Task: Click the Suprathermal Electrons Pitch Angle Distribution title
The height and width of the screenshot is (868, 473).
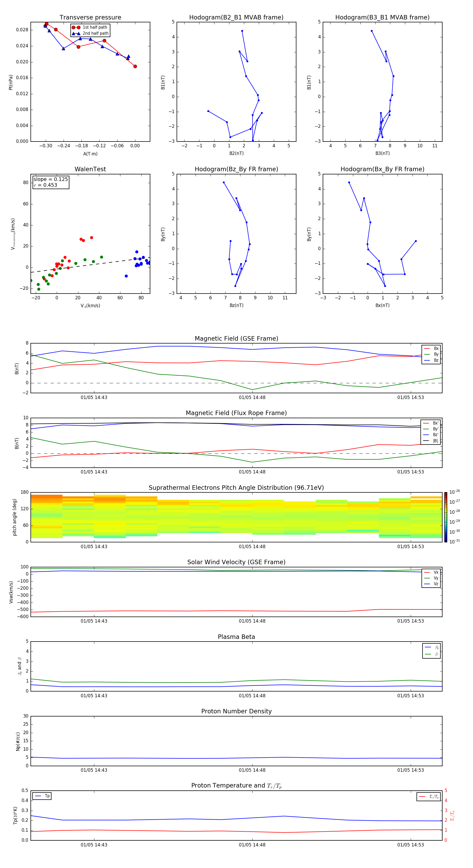Action: (236, 488)
